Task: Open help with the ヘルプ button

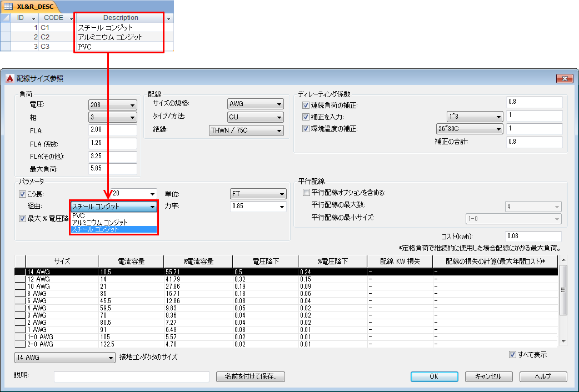Action: [x=543, y=376]
